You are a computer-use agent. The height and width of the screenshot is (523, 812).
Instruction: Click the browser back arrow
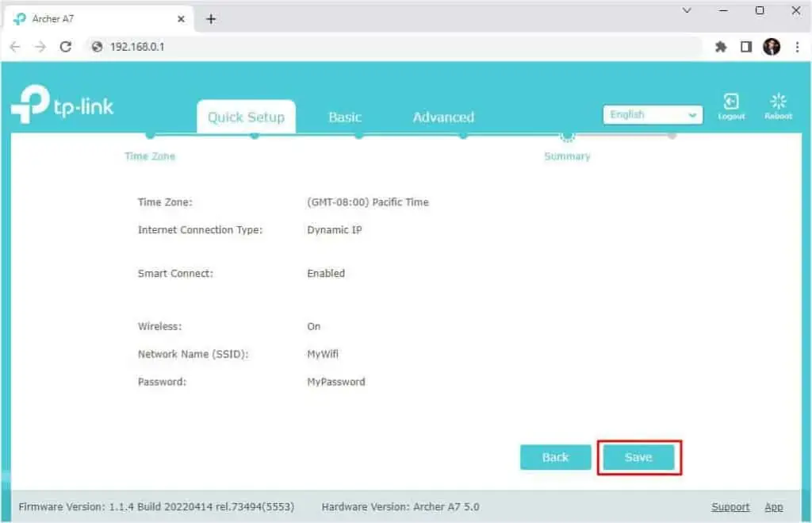[x=14, y=47]
